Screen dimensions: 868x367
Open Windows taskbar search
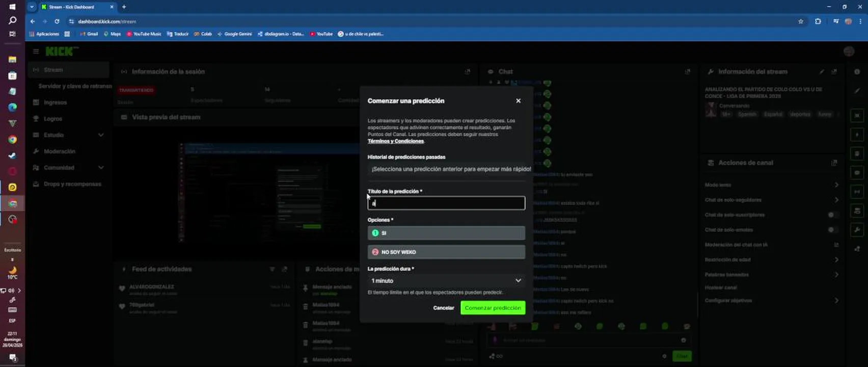(12, 20)
